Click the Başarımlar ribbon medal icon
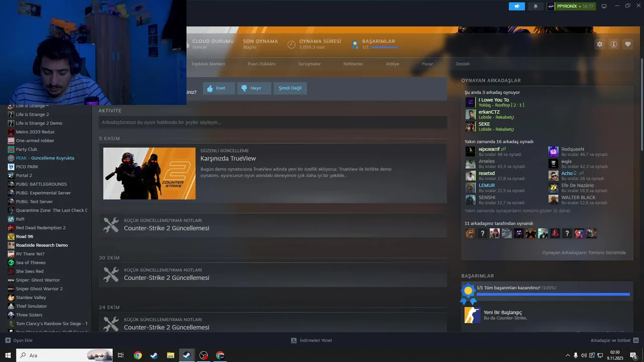This screenshot has width=644, height=362. point(355,44)
